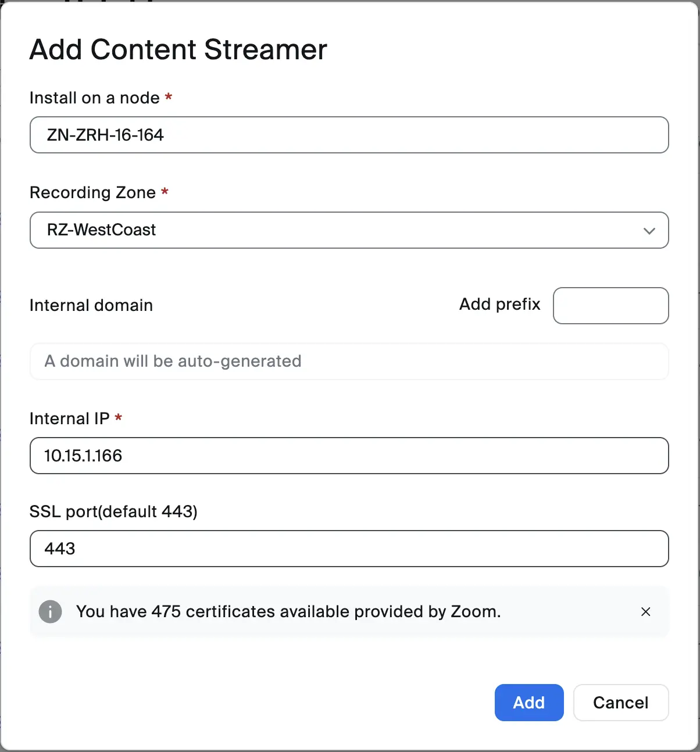This screenshot has height=752, width=700.
Task: Click the Install on a node label
Action: click(x=94, y=98)
